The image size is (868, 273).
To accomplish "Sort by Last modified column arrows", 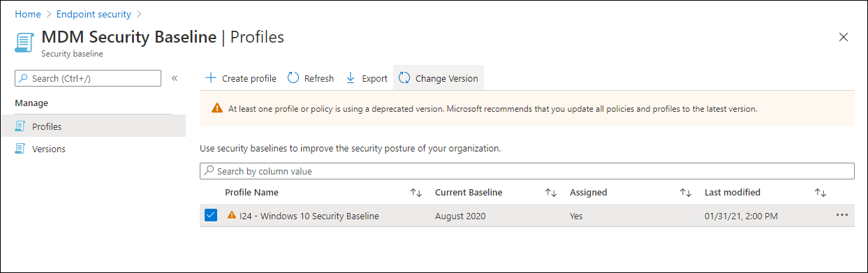I will [821, 193].
